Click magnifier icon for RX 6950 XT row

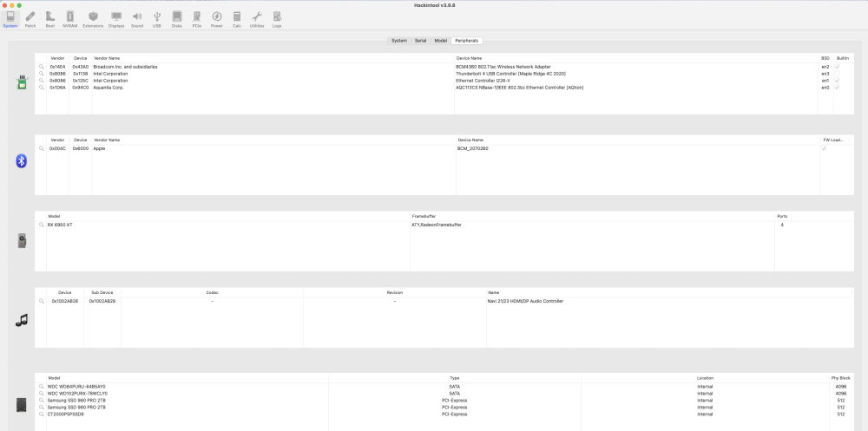coord(41,225)
